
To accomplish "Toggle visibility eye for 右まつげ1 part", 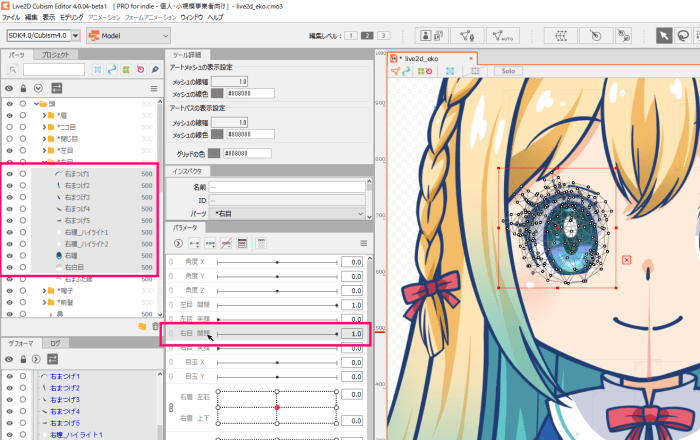I will (x=9, y=174).
